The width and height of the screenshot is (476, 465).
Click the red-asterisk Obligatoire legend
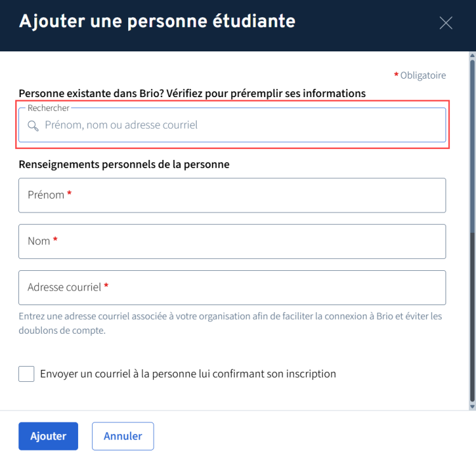(420, 75)
